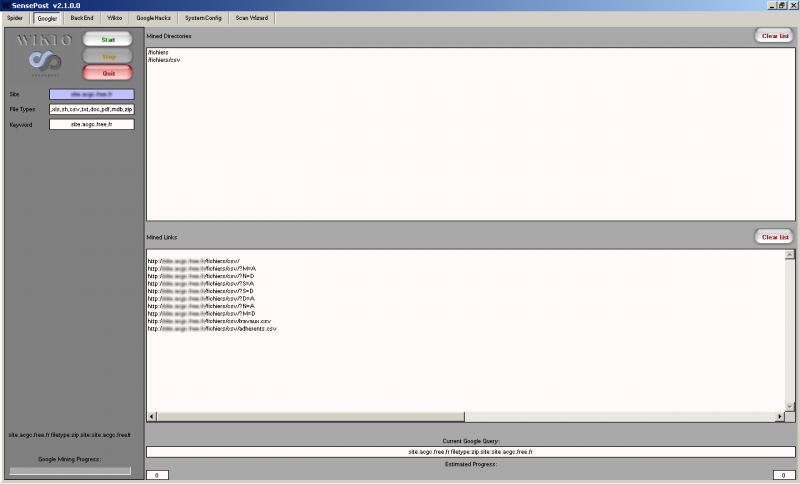Clear the Mined Directories list
Image resolution: width=800 pixels, height=485 pixels.
tap(775, 36)
